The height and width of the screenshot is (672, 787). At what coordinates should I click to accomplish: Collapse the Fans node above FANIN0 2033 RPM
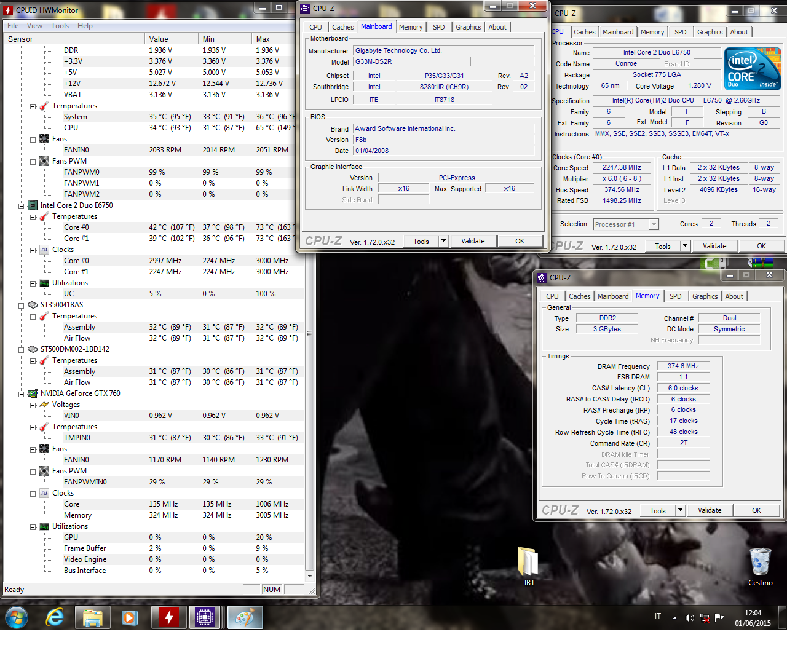click(33, 140)
